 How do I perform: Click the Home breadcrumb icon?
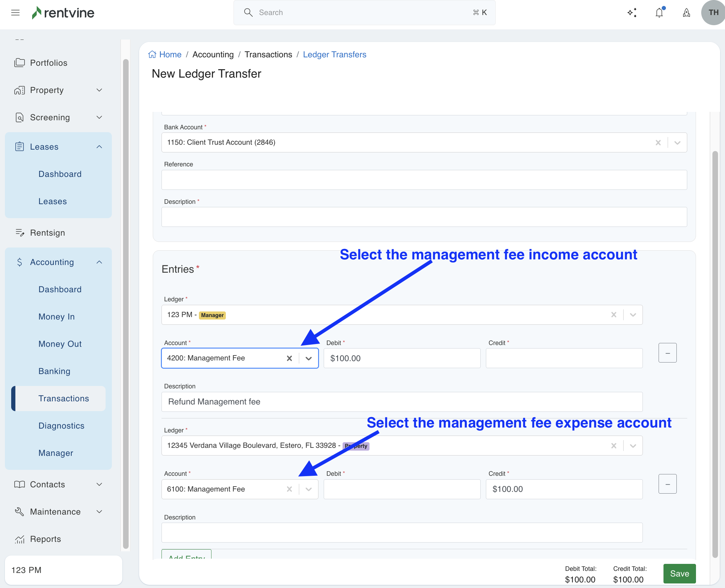152,55
